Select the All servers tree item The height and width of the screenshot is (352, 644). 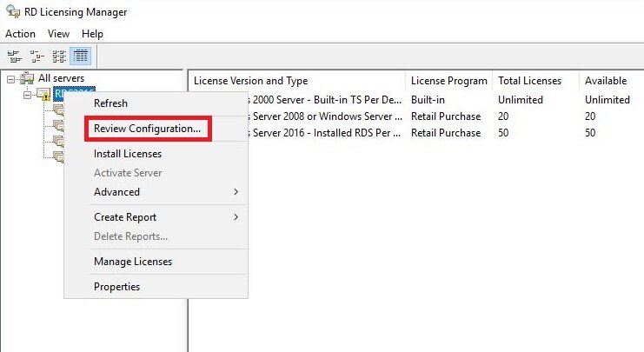[61, 78]
